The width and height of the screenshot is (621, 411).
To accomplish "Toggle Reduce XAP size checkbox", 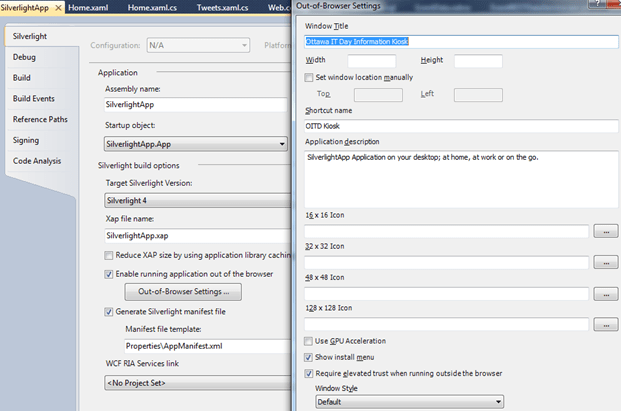I will point(110,255).
